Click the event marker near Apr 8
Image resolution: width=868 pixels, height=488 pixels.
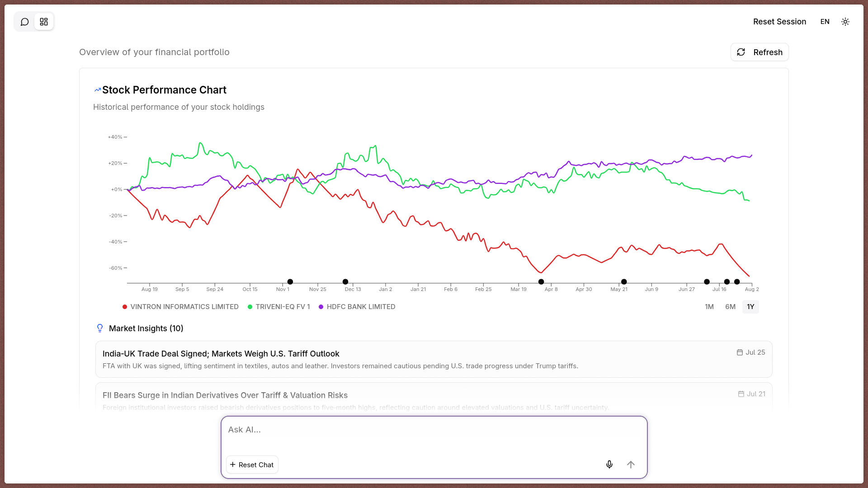click(541, 282)
